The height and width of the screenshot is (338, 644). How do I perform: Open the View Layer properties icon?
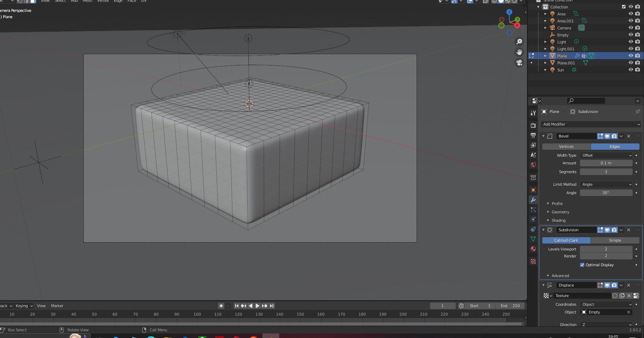[533, 145]
